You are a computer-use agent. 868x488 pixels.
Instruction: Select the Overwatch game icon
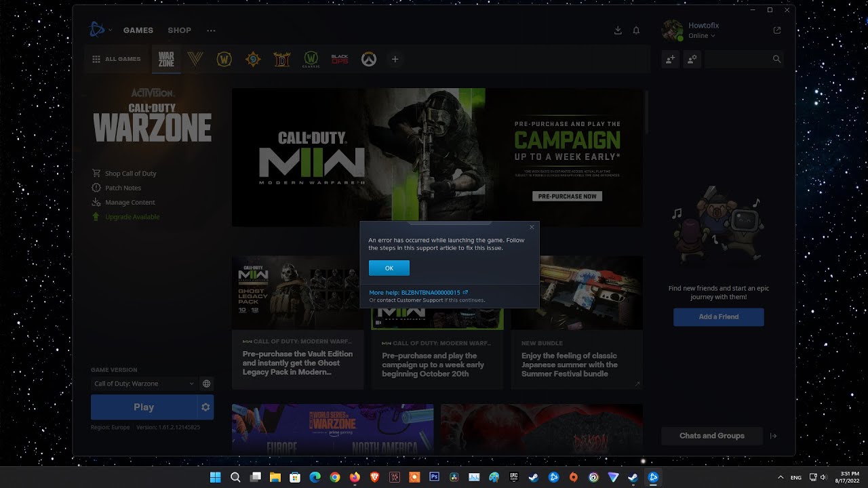pos(368,59)
